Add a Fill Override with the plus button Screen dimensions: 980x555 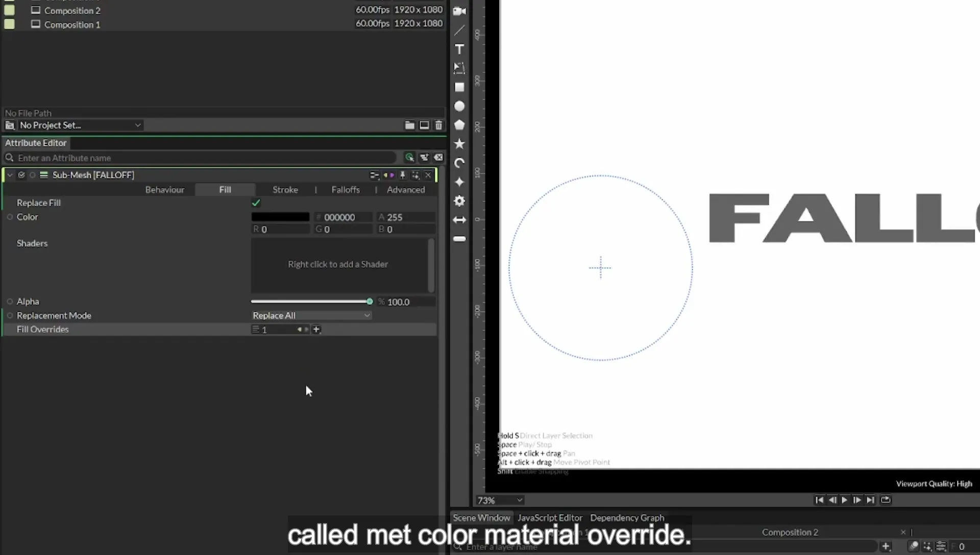point(316,330)
